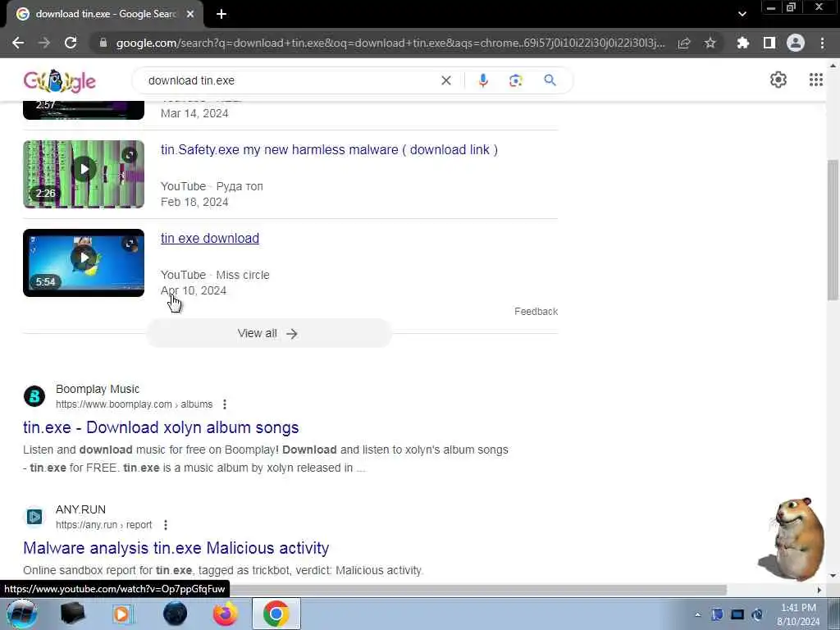Click the Boomplay Music favicon
Image resolution: width=840 pixels, height=630 pixels.
(x=34, y=396)
